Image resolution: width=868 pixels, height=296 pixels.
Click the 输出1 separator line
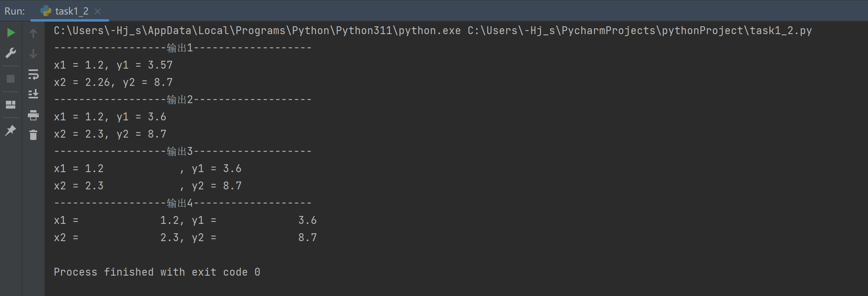[183, 48]
